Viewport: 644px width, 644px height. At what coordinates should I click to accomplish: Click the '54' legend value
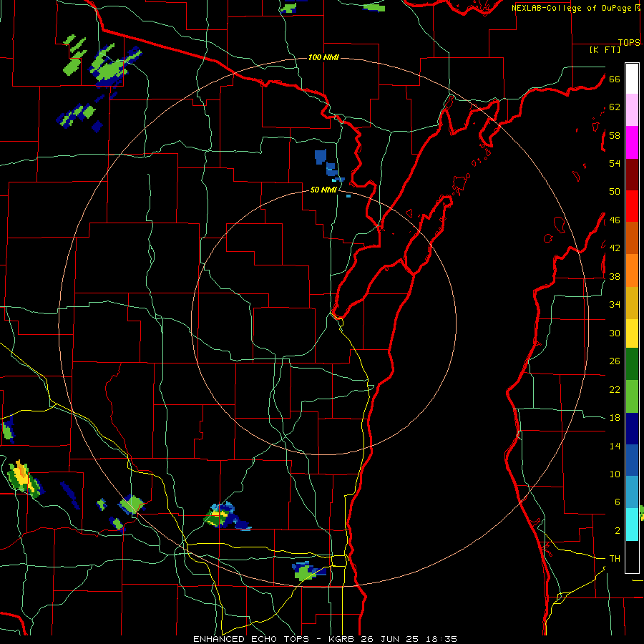click(615, 163)
